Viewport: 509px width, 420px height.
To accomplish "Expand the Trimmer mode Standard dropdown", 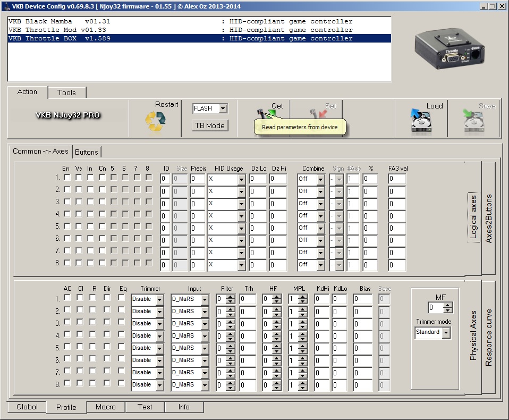I will click(x=446, y=332).
